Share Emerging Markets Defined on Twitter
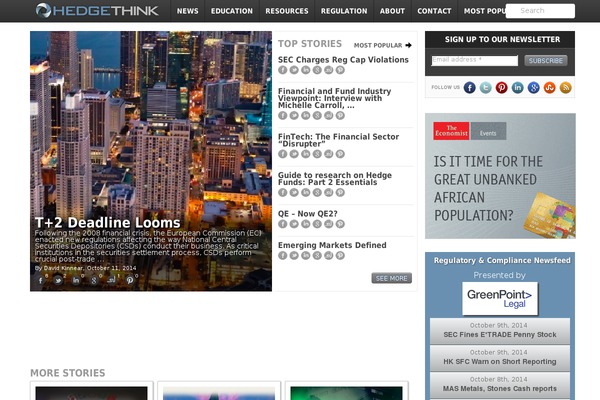The height and width of the screenshot is (400, 600). [x=295, y=256]
